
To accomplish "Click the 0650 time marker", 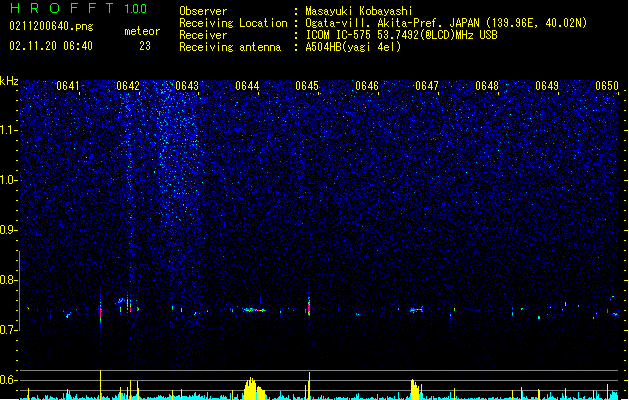I will [607, 86].
